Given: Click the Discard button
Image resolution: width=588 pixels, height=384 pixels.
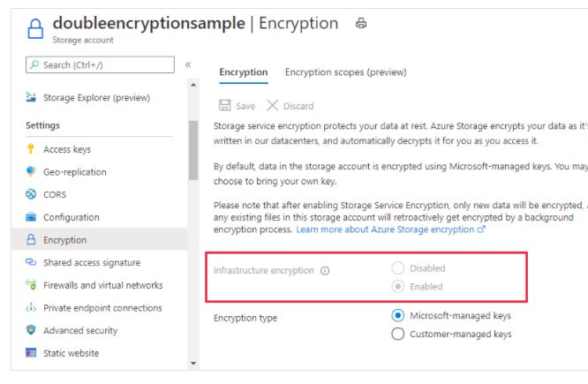Looking at the screenshot, I should coord(290,106).
